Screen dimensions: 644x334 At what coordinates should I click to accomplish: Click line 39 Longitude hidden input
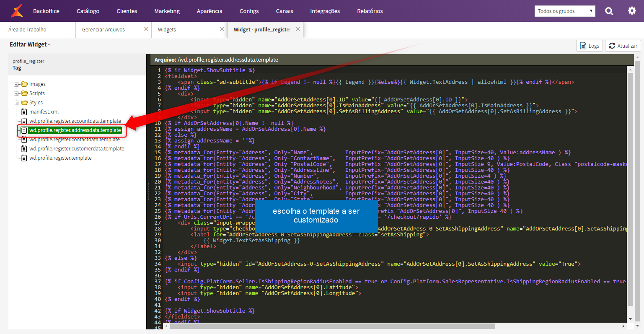coord(269,293)
